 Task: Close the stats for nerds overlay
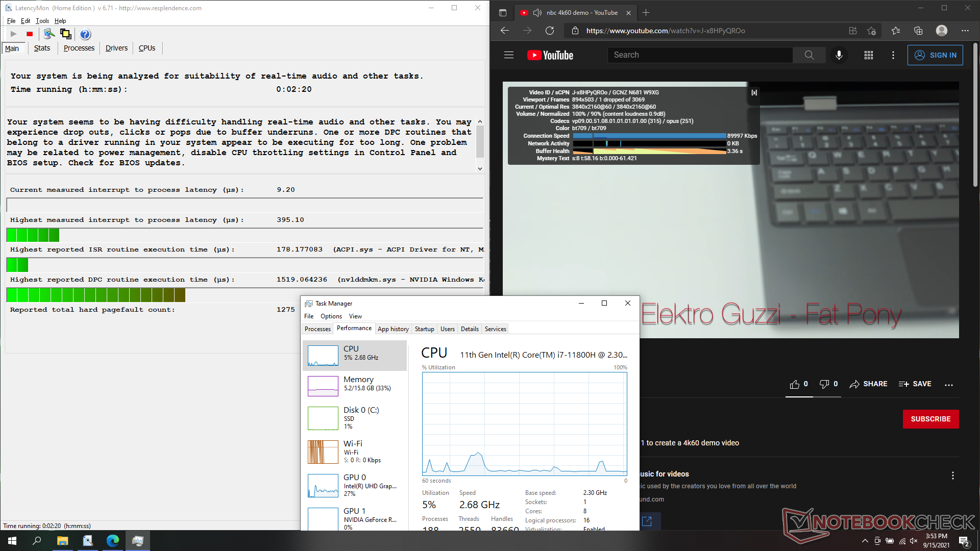tap(754, 93)
